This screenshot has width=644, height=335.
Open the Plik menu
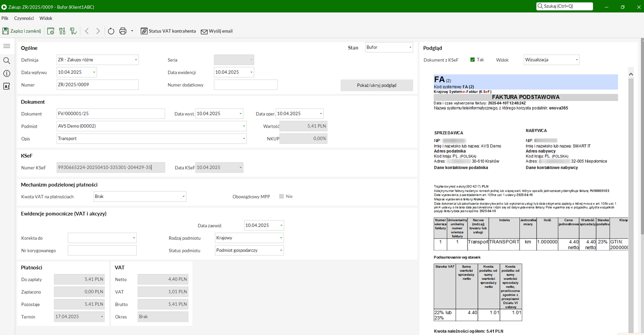pos(5,18)
